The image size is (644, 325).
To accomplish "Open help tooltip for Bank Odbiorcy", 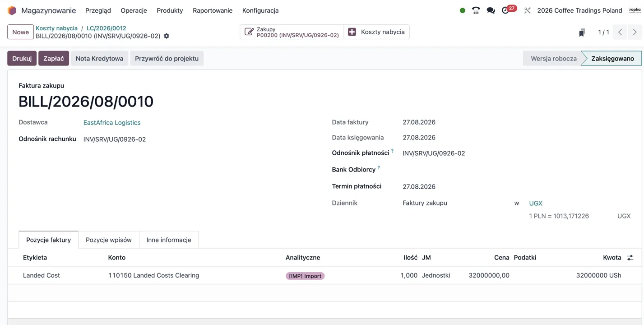I will pyautogui.click(x=379, y=168).
